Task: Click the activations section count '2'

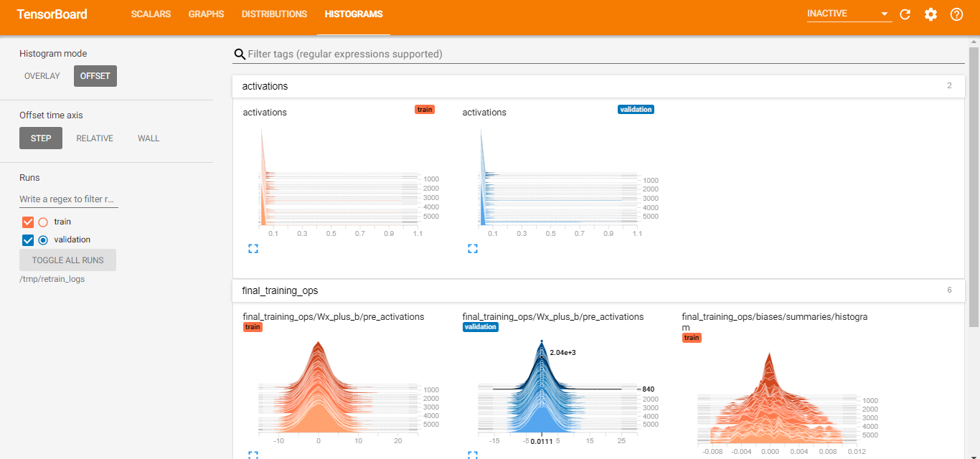Action: pyautogui.click(x=949, y=86)
